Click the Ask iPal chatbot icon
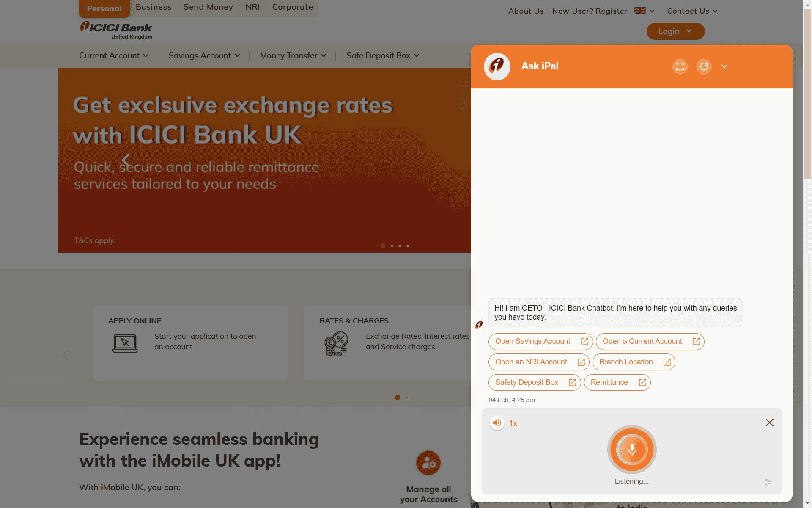The width and height of the screenshot is (812, 508). coord(497,66)
